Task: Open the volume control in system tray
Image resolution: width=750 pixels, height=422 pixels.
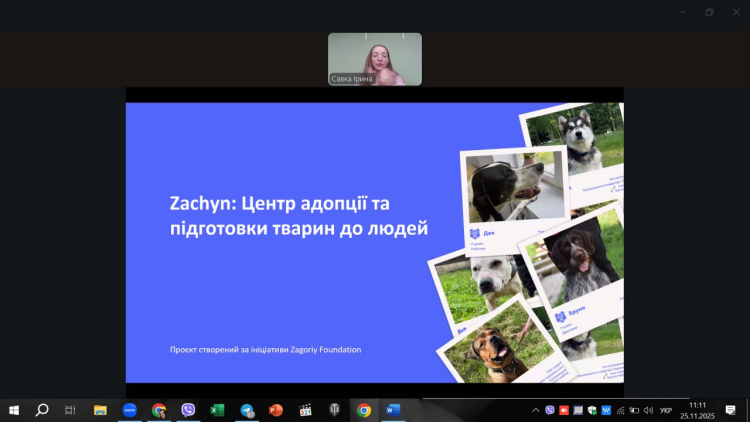Action: point(648,410)
